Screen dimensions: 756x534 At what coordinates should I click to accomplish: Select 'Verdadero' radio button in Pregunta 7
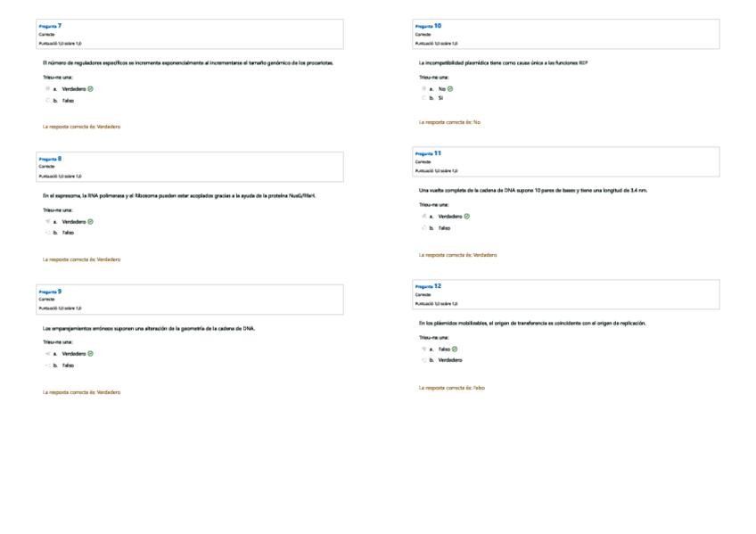click(x=47, y=89)
